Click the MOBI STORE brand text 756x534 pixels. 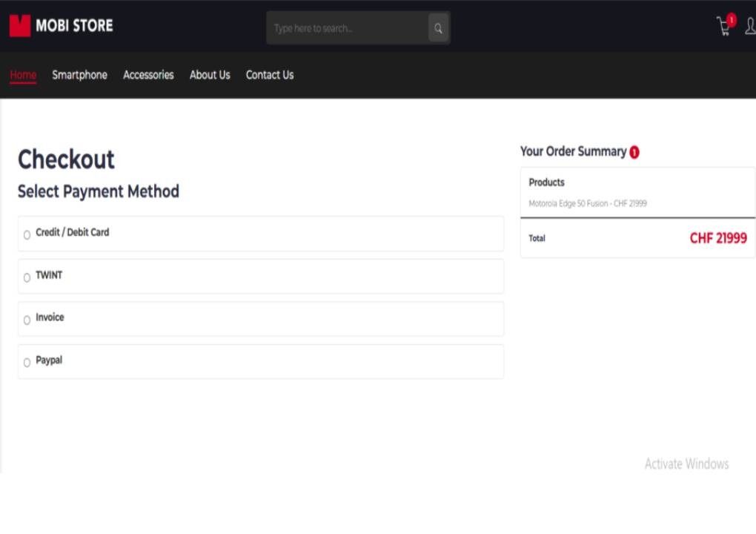click(74, 25)
